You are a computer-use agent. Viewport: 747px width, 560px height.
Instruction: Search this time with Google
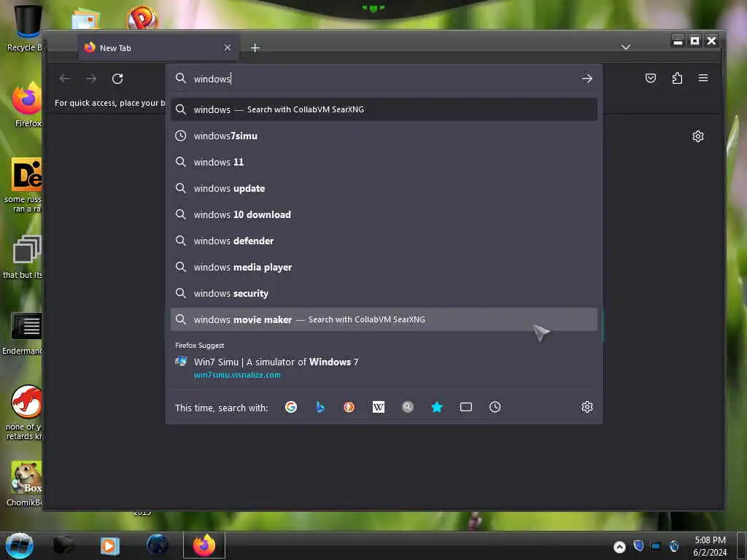291,407
